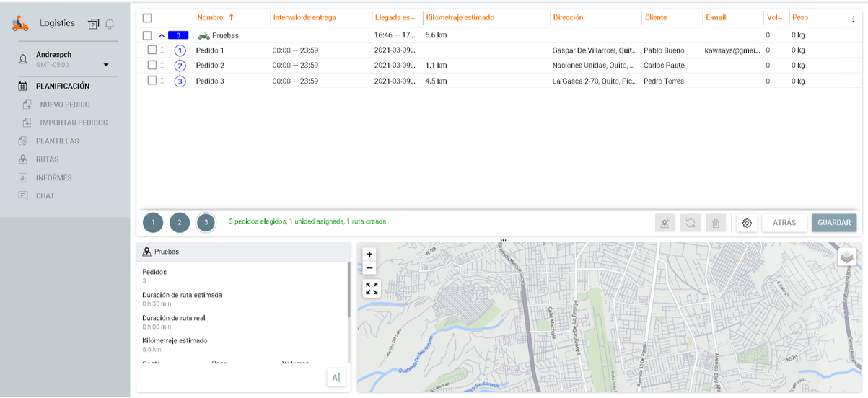868x398 pixels.
Task: Open the notifications bell
Action: click(110, 24)
